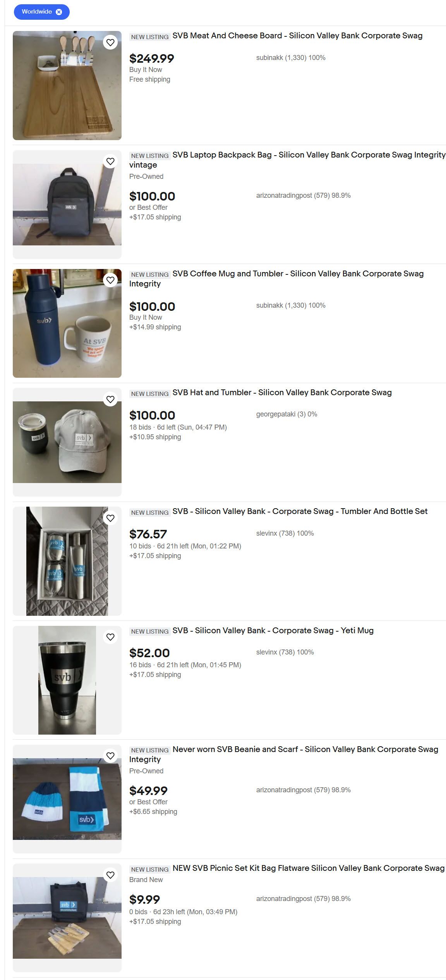Heart the Coffee Mug and Tumbler listing
The width and height of the screenshot is (446, 980).
point(110,280)
